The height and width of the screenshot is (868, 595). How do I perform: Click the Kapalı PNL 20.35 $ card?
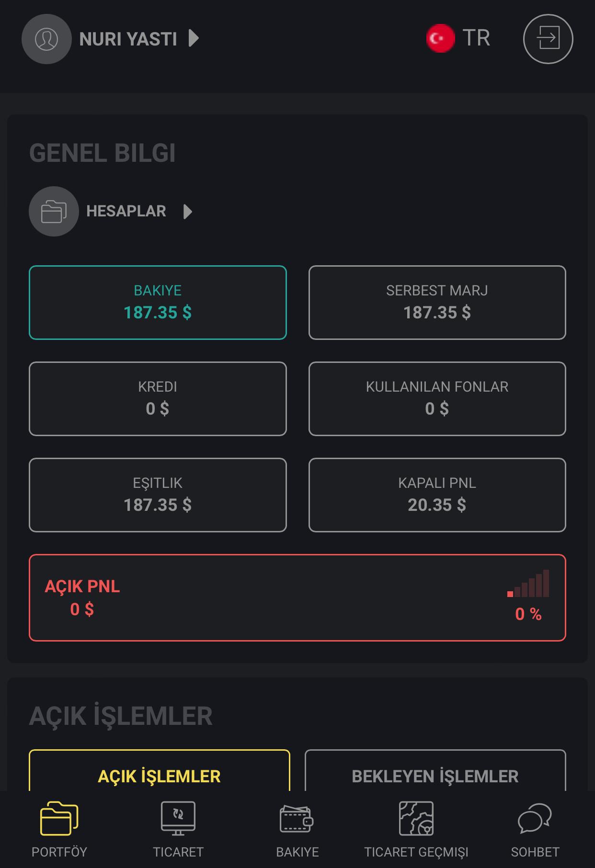point(437,495)
